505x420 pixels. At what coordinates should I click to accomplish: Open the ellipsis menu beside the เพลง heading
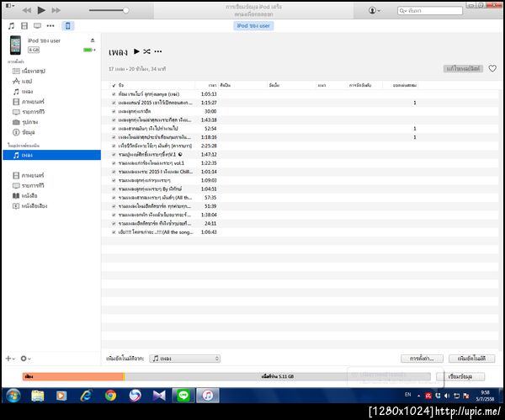[158, 51]
